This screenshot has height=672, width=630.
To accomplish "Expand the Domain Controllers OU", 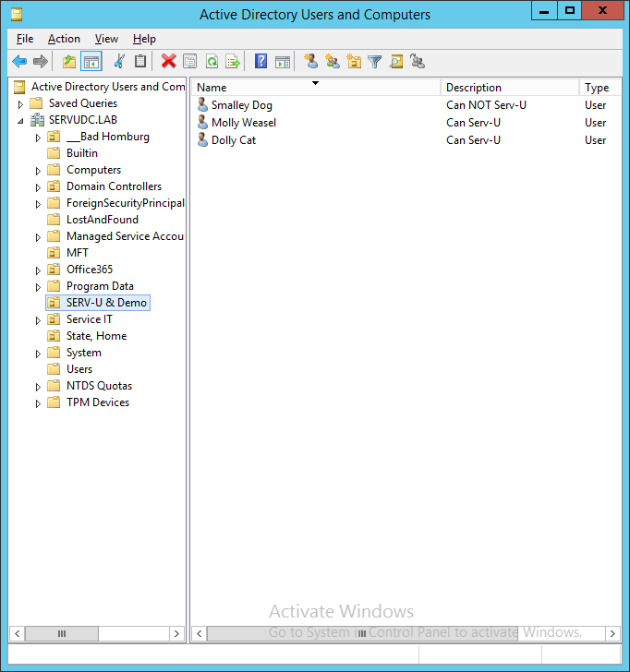I will click(38, 187).
